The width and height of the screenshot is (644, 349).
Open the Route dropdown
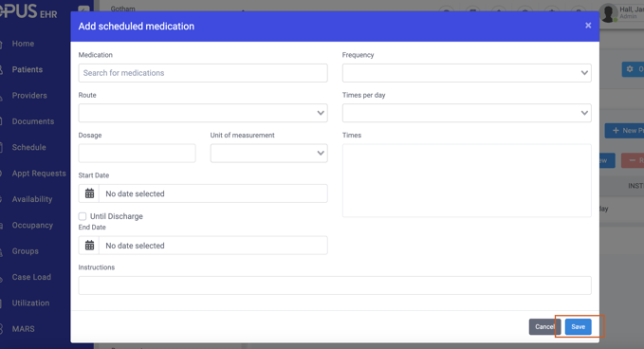203,113
